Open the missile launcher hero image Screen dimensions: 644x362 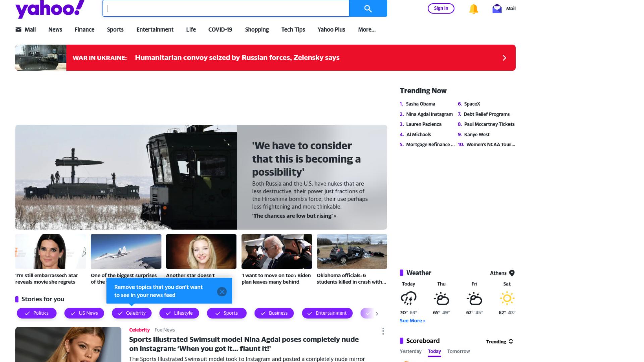tap(126, 177)
